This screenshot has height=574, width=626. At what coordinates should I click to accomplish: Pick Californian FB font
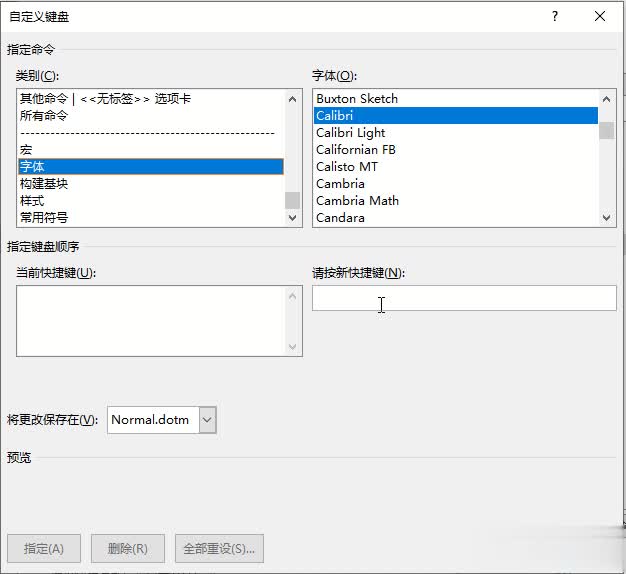point(456,150)
